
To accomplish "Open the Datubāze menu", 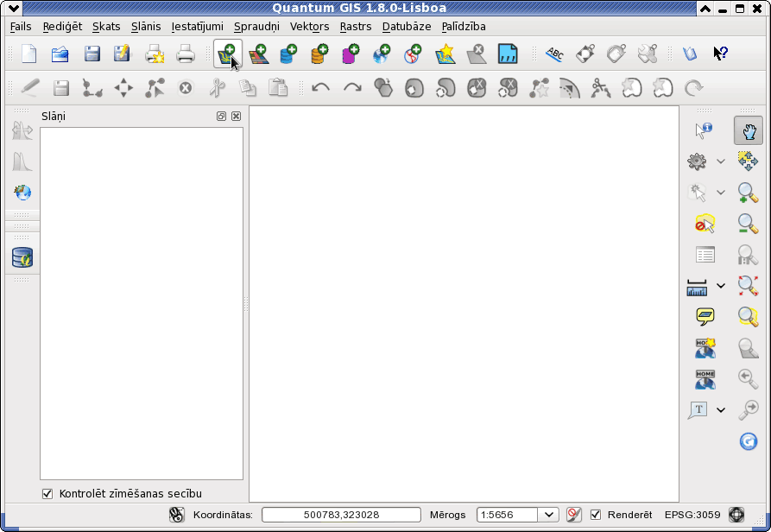I will [x=407, y=27].
